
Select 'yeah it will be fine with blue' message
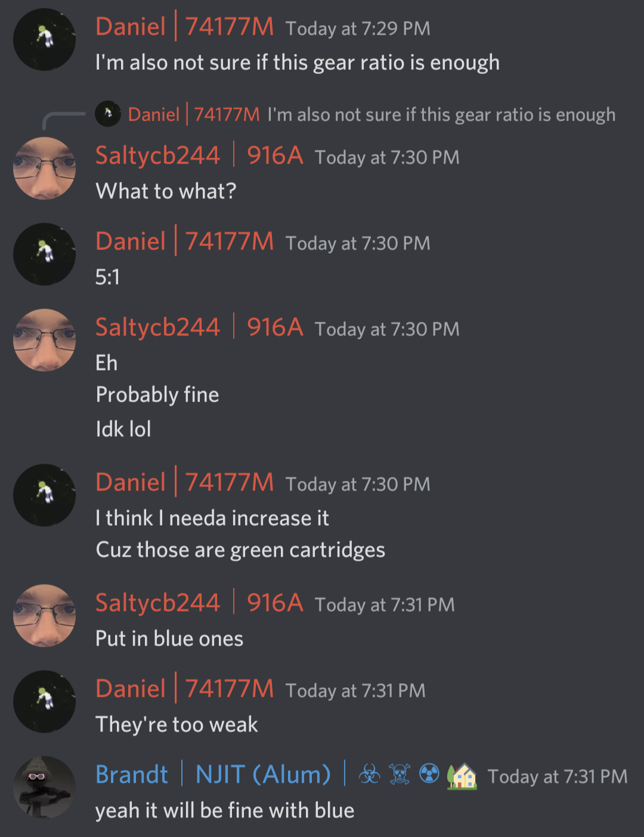coord(225,811)
